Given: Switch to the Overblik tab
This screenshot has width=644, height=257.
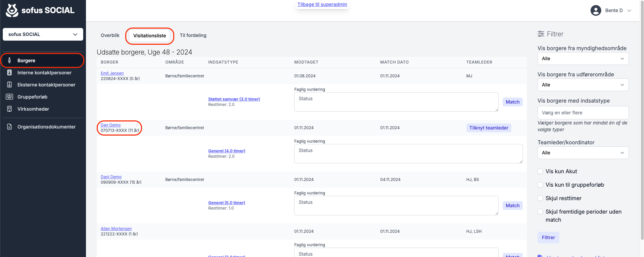Looking at the screenshot, I should pos(110,35).
